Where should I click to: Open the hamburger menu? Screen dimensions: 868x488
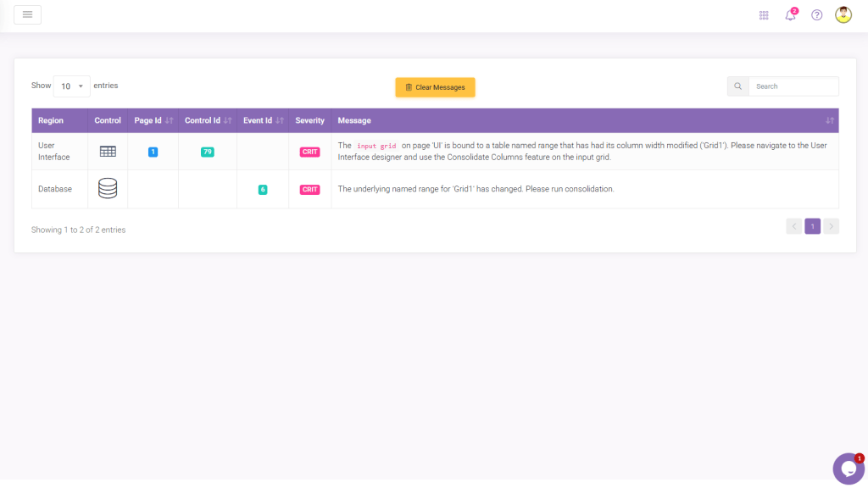27,14
